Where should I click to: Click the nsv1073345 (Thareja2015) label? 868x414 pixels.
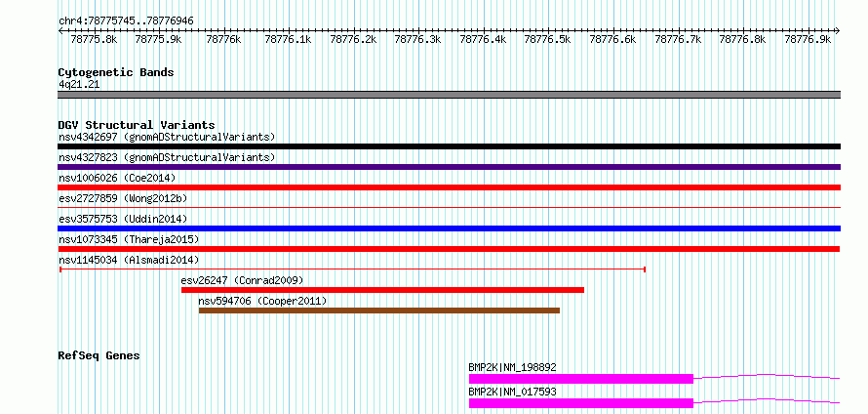(129, 239)
